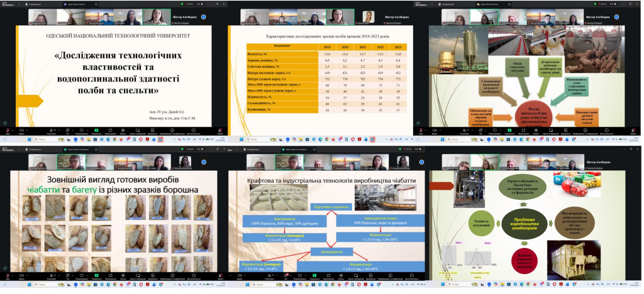
Task: Open Windows Start menu below the title slide
Action: [30, 139]
